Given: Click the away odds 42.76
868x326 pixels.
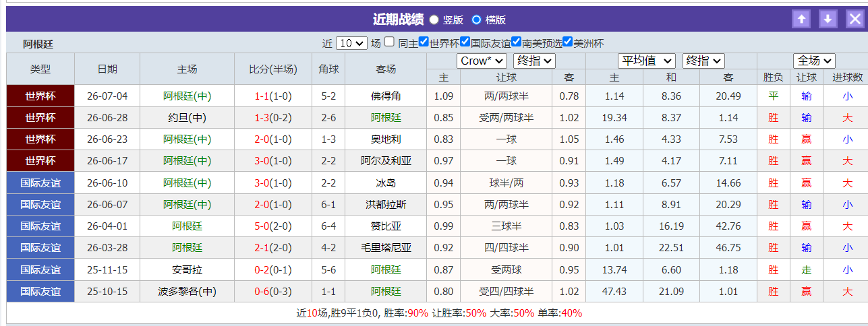Looking at the screenshot, I should point(728,226).
